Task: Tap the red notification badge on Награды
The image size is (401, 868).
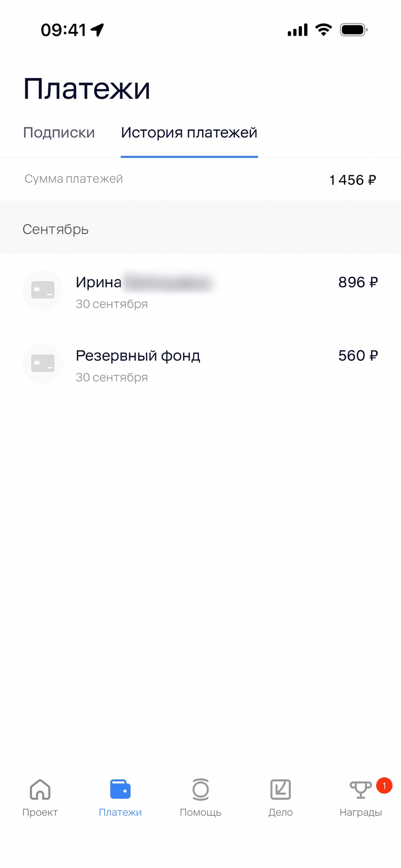Action: [x=384, y=785]
